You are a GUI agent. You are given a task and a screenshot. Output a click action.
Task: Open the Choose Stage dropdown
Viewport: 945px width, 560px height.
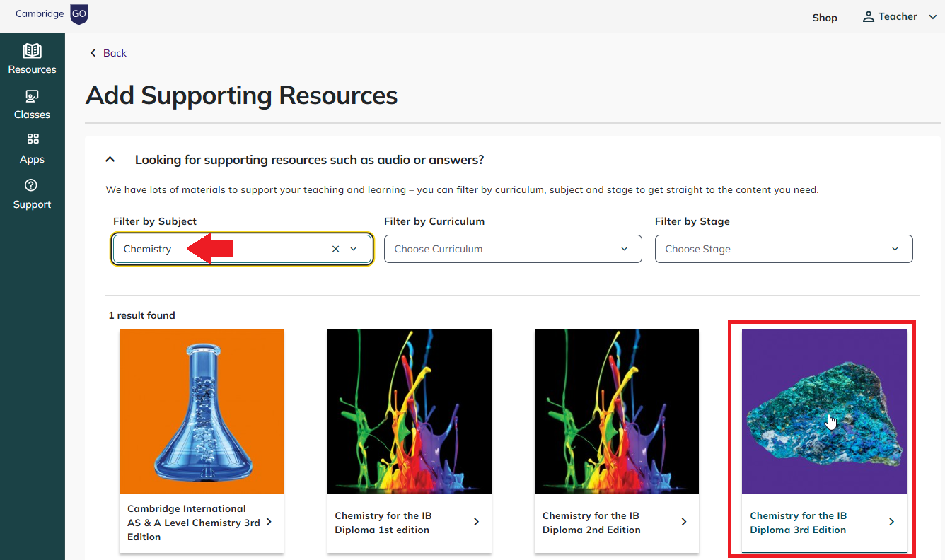point(784,249)
